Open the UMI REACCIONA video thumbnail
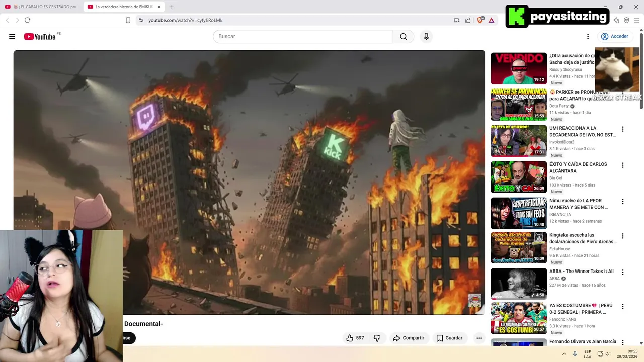Viewport: 644px width, 362px height. [x=519, y=141]
